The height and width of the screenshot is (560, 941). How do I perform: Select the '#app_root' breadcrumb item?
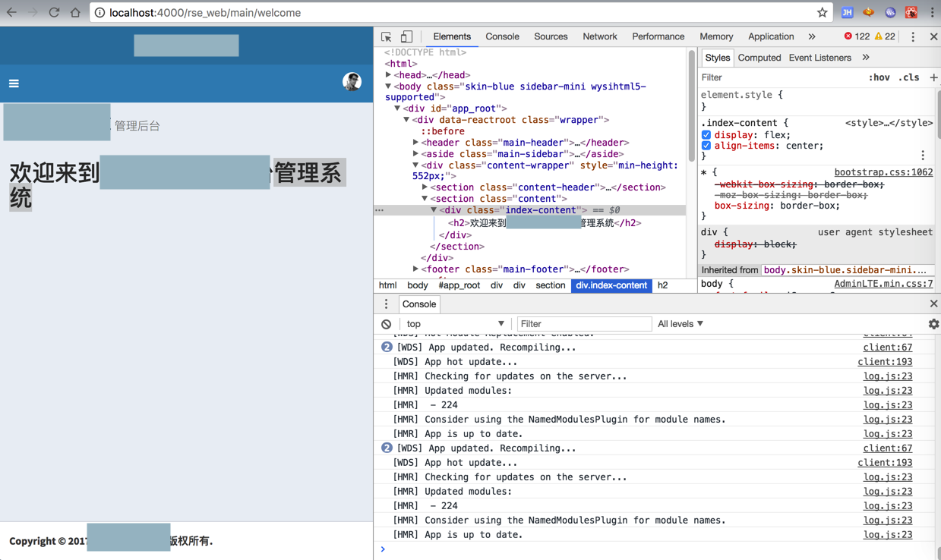pos(459,285)
